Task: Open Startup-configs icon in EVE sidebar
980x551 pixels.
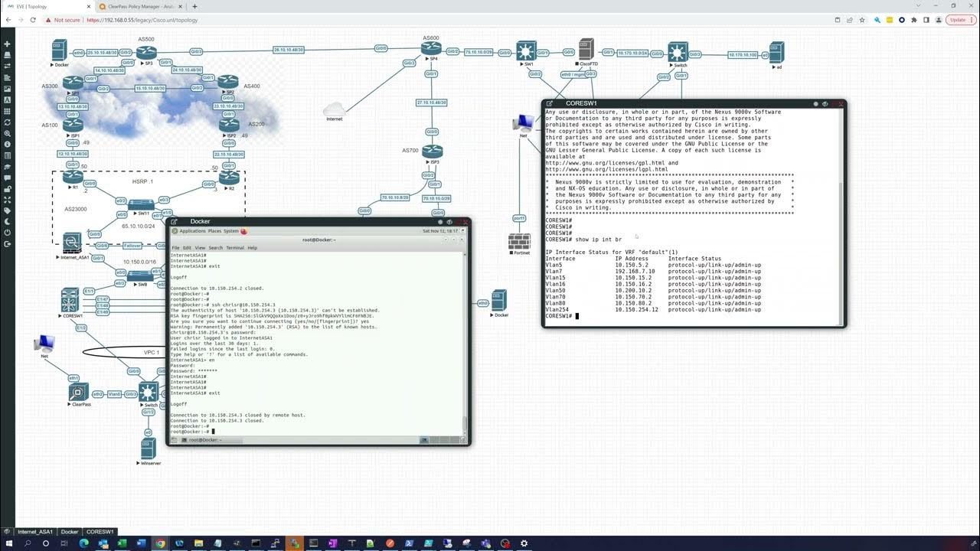Action: point(7,77)
